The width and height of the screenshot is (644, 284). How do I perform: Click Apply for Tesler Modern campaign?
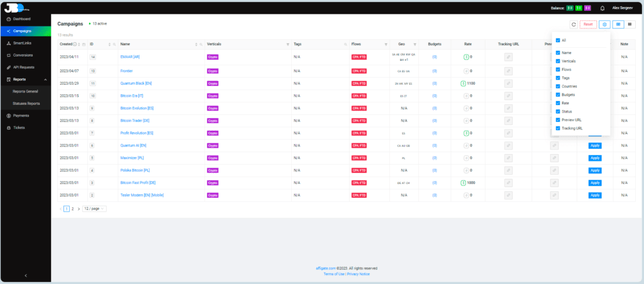[594, 195]
